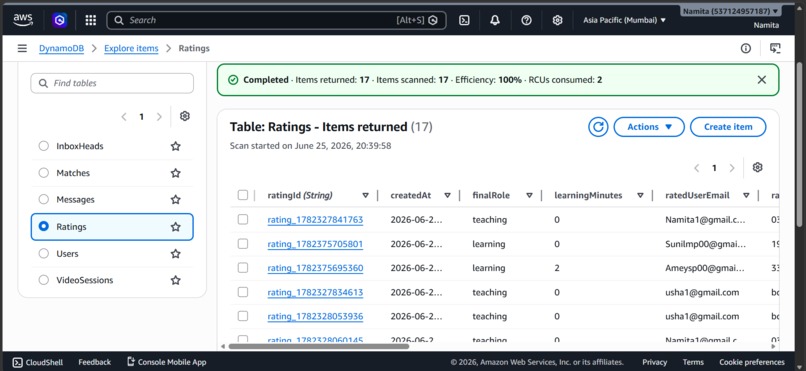
Task: Open the Privacy footer link
Action: (654, 362)
